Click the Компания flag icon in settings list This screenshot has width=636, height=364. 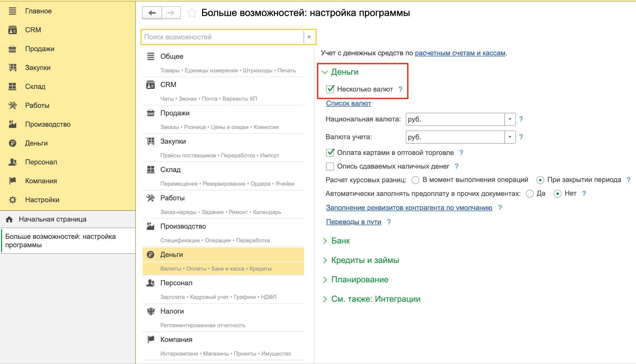(x=151, y=339)
